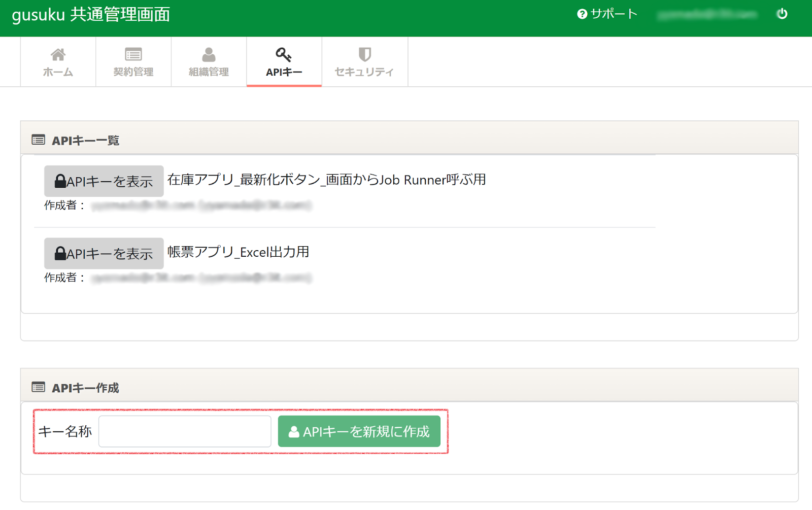Image resolution: width=812 pixels, height=510 pixels.
Task: Click lock icon on 帳票アプリ key button
Action: pos(60,253)
